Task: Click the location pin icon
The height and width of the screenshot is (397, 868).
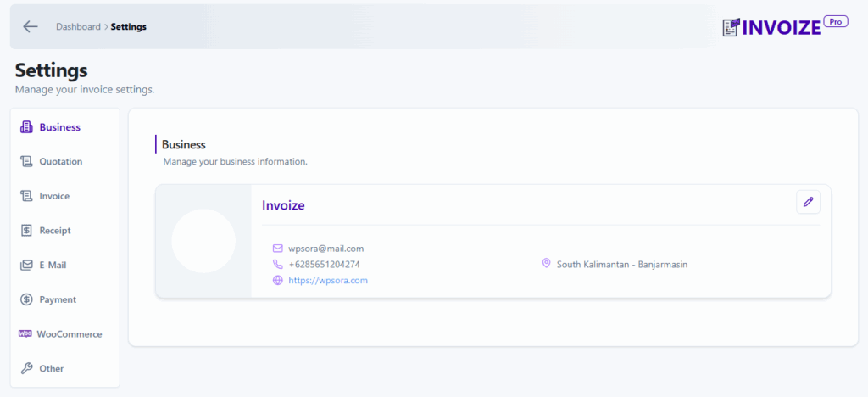Action: pos(547,264)
